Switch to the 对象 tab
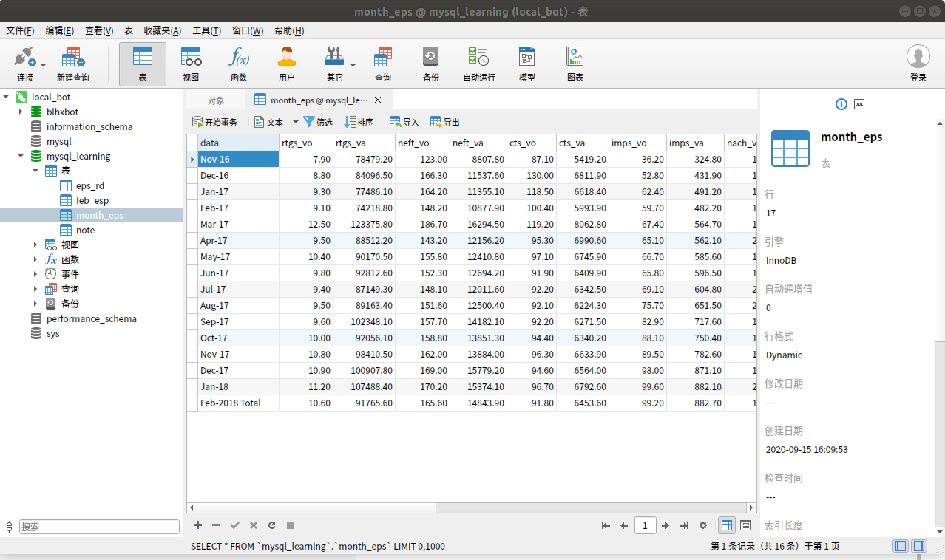 pyautogui.click(x=215, y=100)
